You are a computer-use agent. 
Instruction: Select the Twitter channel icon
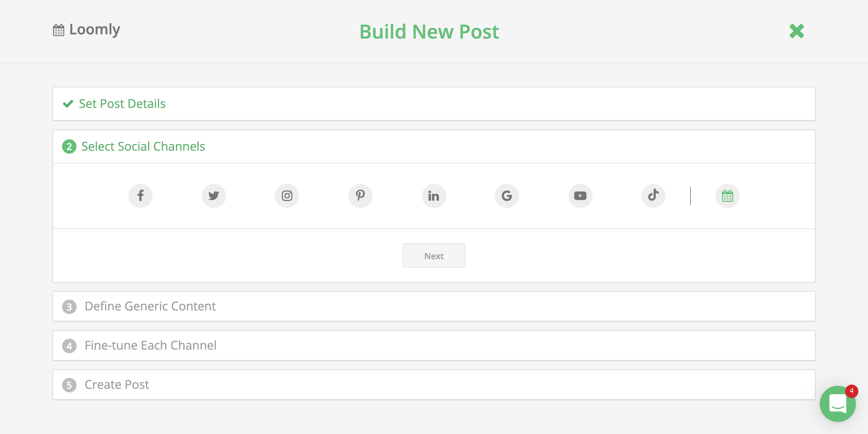pos(214,196)
